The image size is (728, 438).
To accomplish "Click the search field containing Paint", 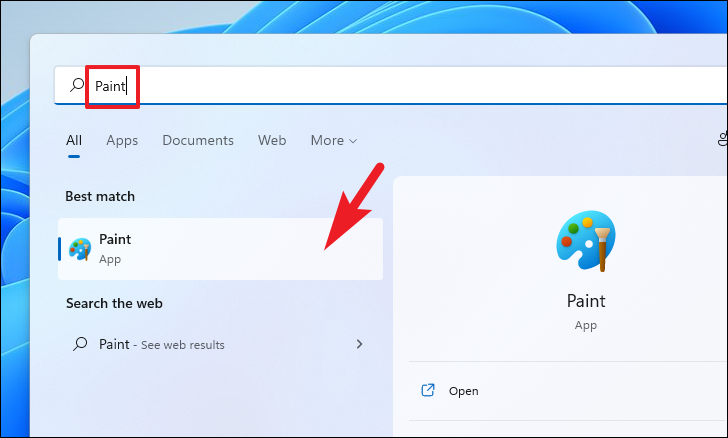I will pyautogui.click(x=391, y=85).
